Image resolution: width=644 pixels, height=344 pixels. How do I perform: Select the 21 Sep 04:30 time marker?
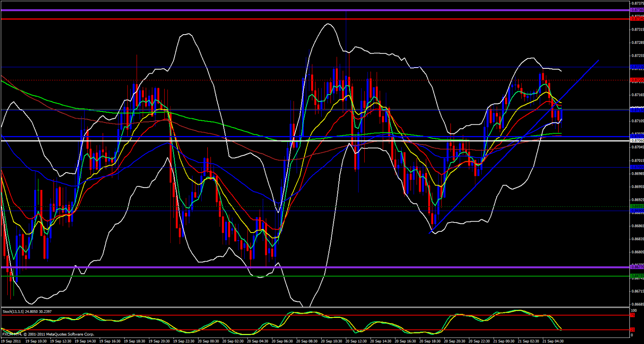pyautogui.click(x=553, y=341)
